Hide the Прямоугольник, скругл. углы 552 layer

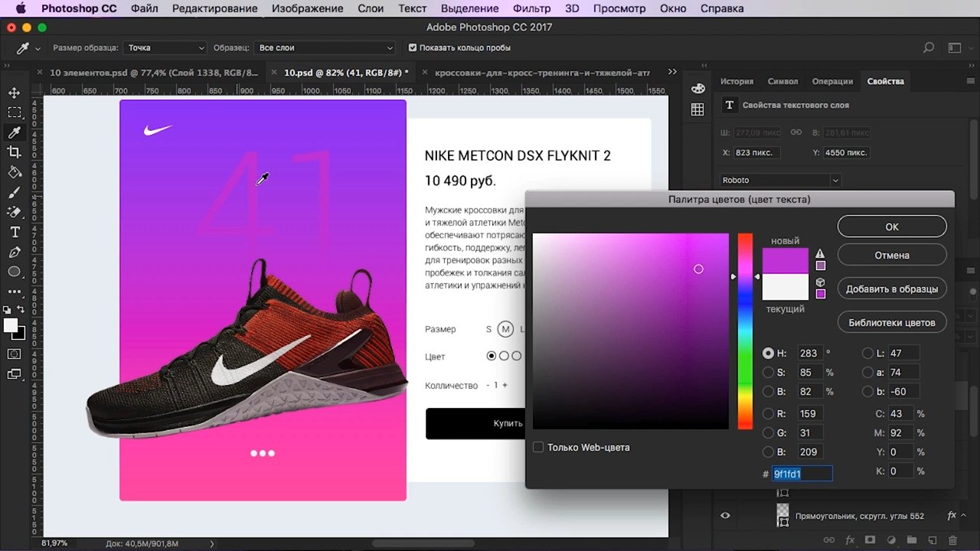[x=725, y=516]
